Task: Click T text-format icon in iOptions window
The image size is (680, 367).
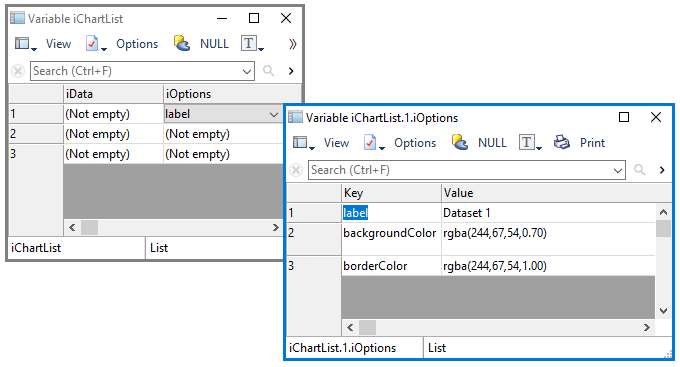Action: point(529,142)
